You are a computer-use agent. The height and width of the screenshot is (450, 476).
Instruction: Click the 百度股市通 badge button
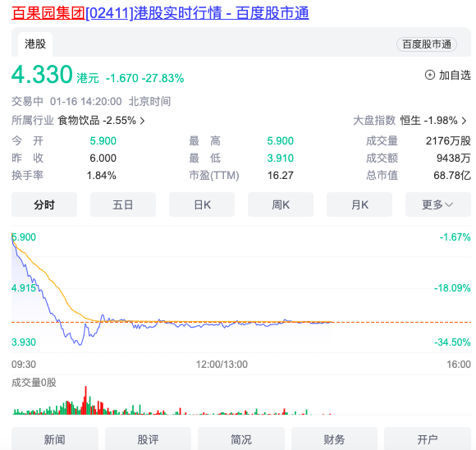(427, 44)
